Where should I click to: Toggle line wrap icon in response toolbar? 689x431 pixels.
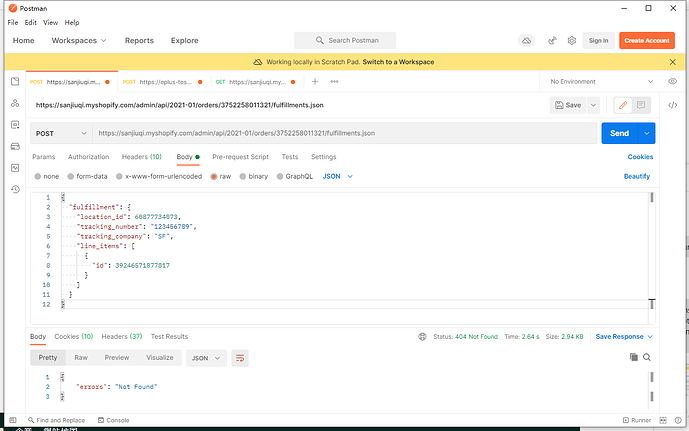(x=240, y=357)
